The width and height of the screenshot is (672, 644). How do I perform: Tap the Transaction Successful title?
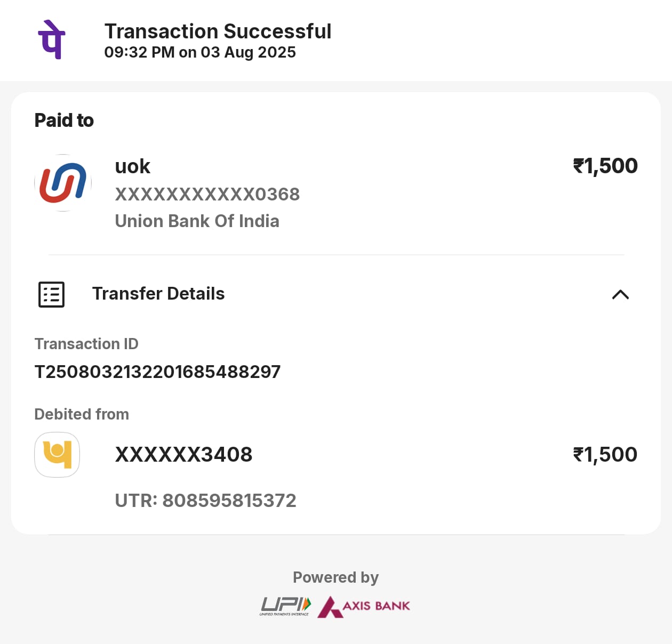(218, 31)
